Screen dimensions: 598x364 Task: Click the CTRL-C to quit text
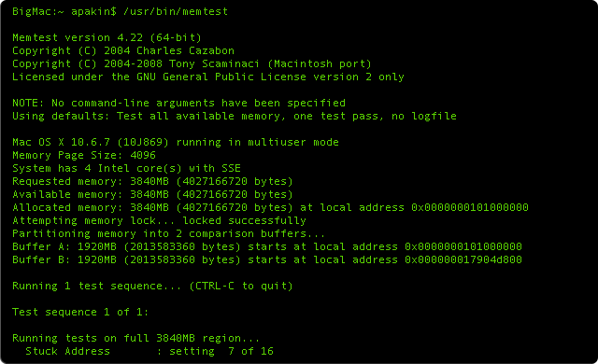(241, 286)
